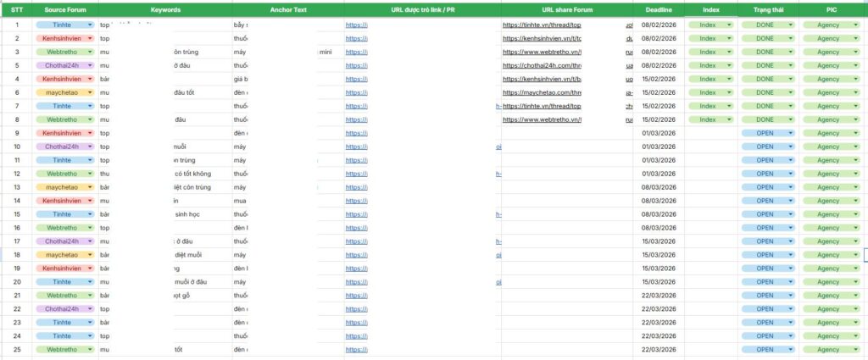Open DONE status dropdown in row 2

768,39
